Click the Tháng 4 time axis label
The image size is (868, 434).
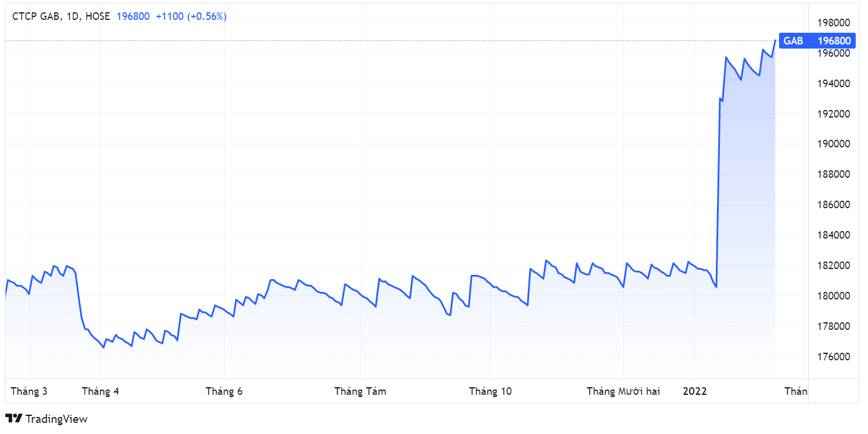point(101,391)
